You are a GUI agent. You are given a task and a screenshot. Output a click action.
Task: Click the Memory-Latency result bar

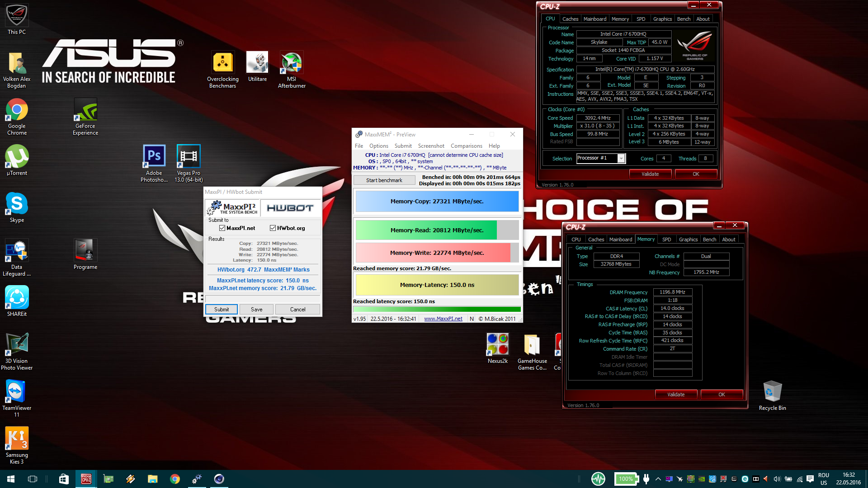click(437, 285)
